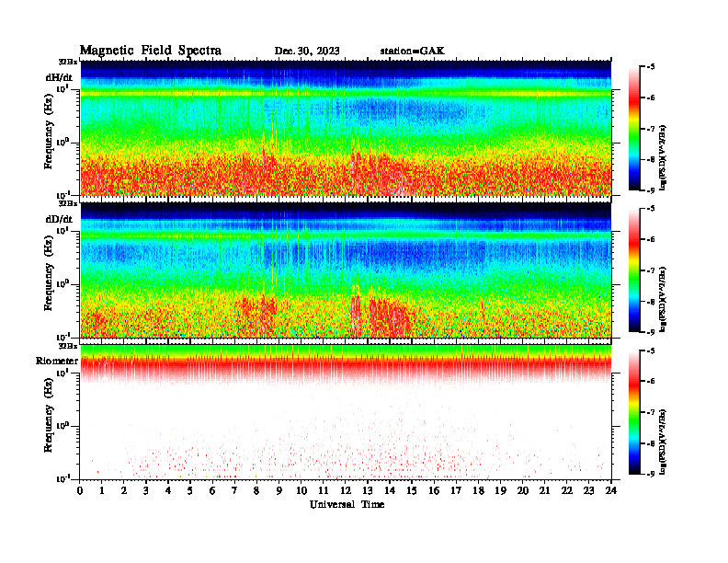Click the log(PSD) label on the dH/dt color bar
Viewport: 728px width, 563px height.
pyautogui.click(x=663, y=157)
